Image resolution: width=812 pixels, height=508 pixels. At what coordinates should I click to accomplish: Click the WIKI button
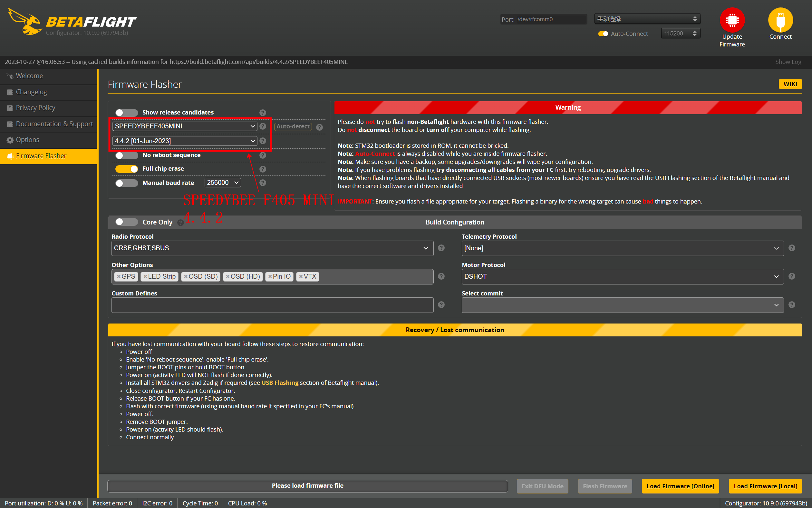790,84
